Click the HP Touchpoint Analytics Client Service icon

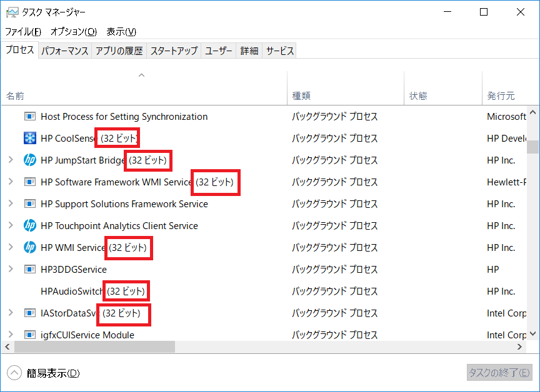click(x=30, y=225)
